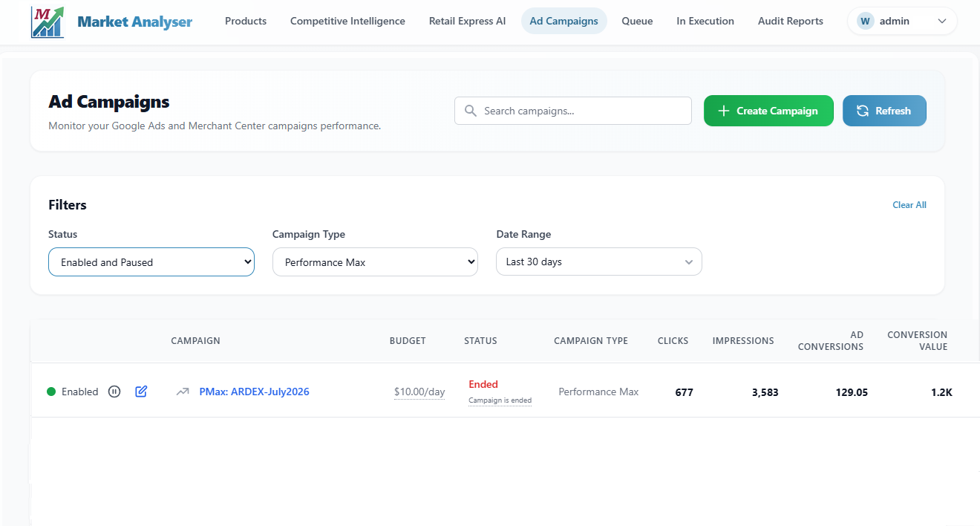This screenshot has height=526, width=980.
Task: Click the CAMPAIGN TYPE column header
Action: [x=591, y=341]
